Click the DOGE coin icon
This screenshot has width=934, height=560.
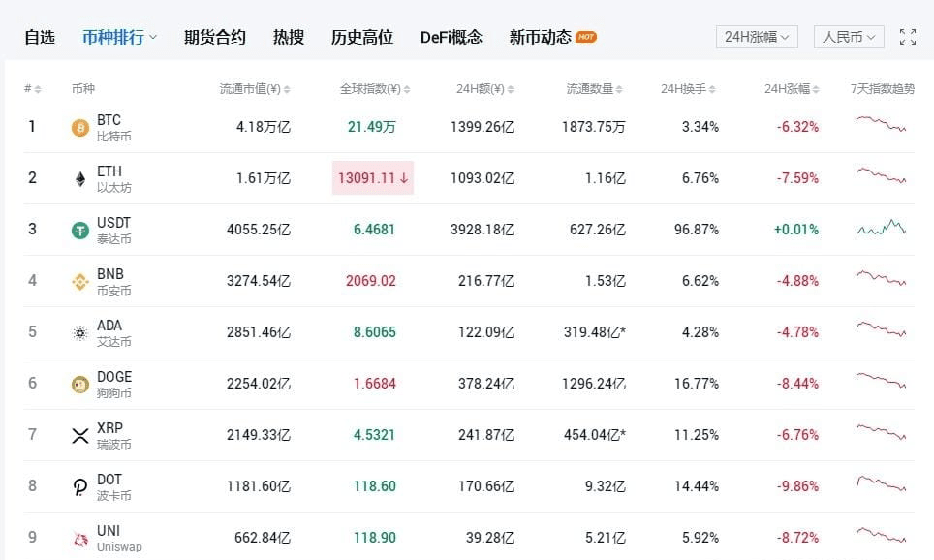point(80,384)
